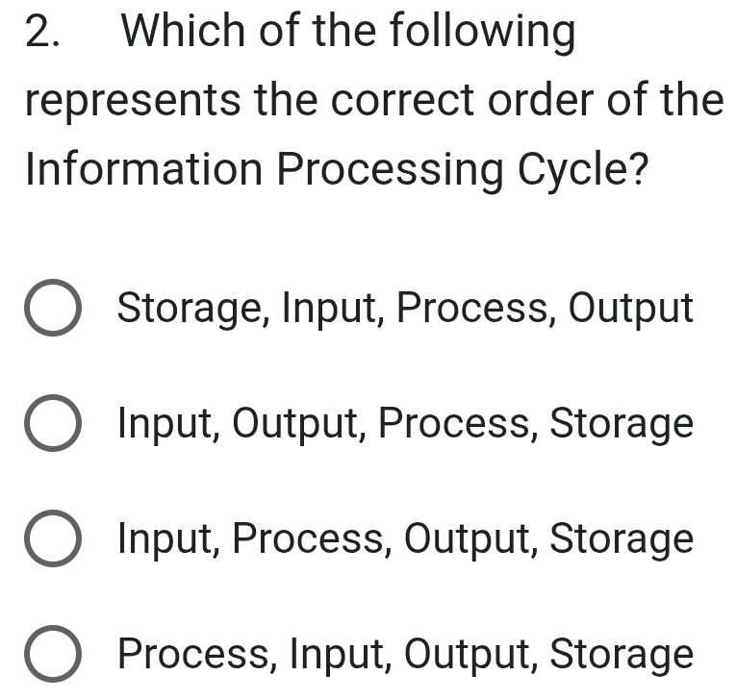Click the 'Input, Output, Process, Storage' answer text
The width and height of the screenshot is (736, 700).
click(x=404, y=424)
